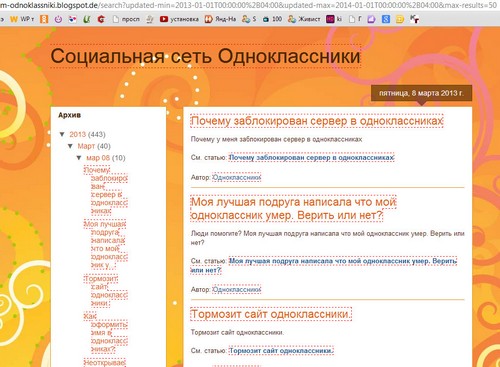Click text "Почему у меня заблокирован сервер"
The image size is (500, 367).
click(x=276, y=139)
